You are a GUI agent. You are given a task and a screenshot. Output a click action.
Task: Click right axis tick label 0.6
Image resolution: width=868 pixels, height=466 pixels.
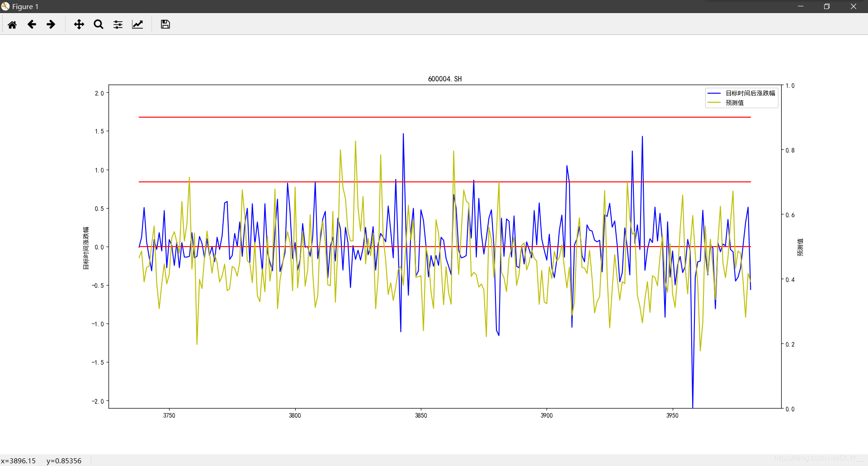790,215
